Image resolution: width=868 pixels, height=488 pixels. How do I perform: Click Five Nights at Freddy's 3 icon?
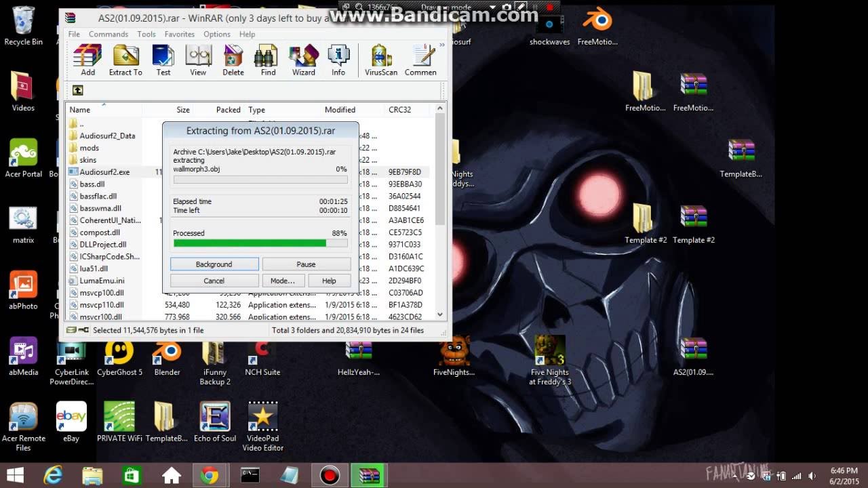(550, 359)
